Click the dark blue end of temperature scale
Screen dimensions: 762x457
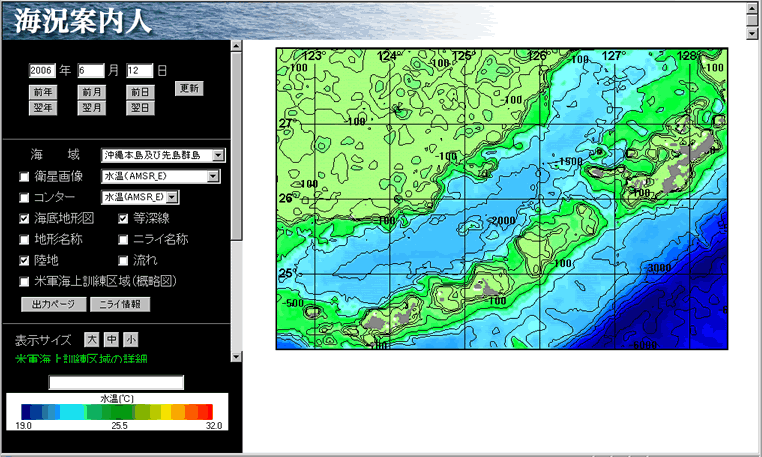point(26,411)
